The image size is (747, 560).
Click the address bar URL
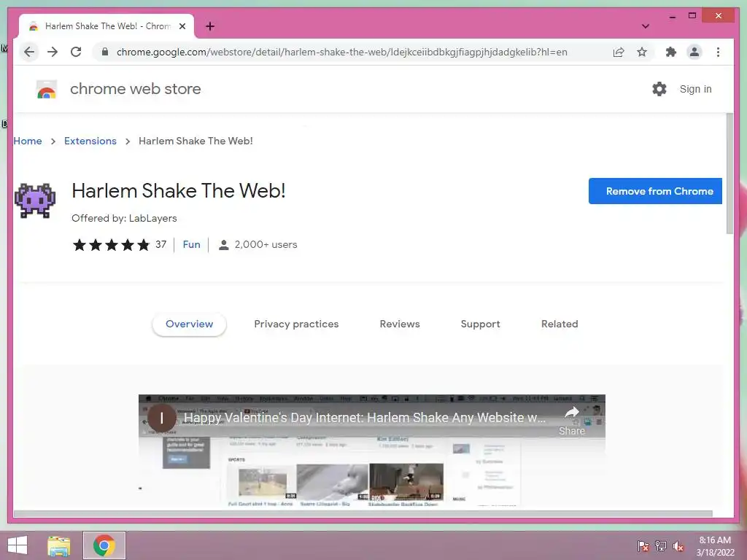pyautogui.click(x=342, y=52)
